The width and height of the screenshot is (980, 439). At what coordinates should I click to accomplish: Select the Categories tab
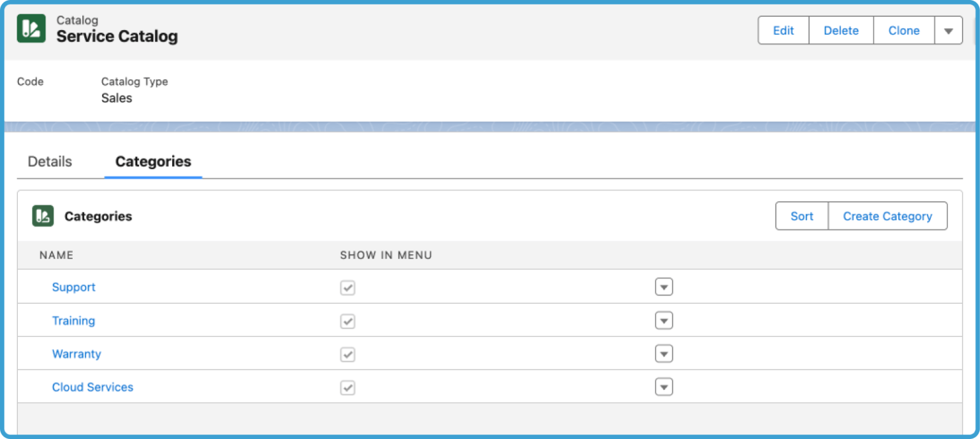[x=152, y=161]
